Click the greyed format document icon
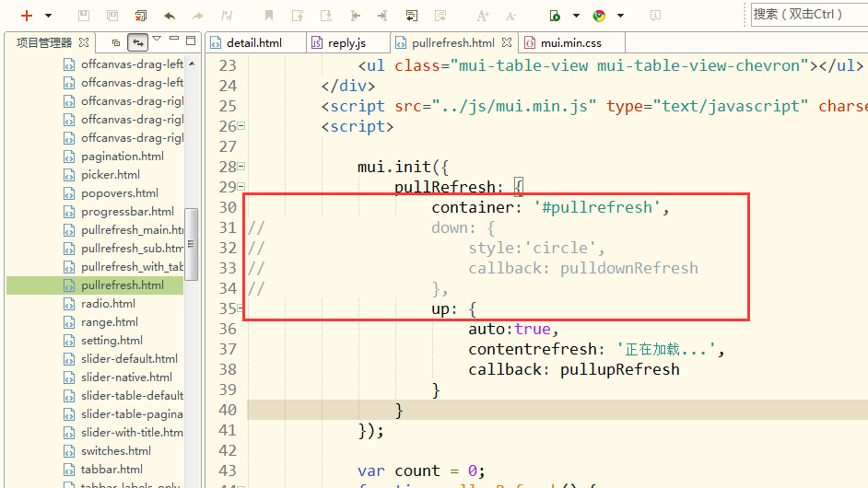This screenshot has width=868, height=488. click(440, 16)
